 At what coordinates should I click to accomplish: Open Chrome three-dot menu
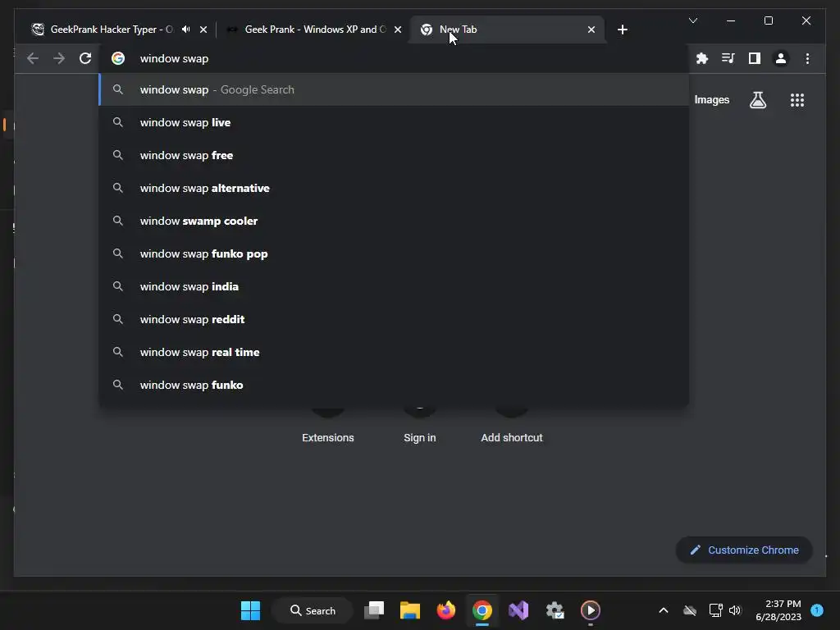click(807, 58)
